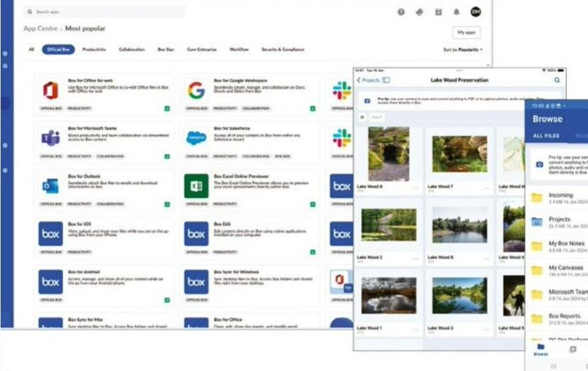Open the Lake Wood 8 cave photo thumbnail
Viewport: 588px width, 371px height.
point(389,154)
